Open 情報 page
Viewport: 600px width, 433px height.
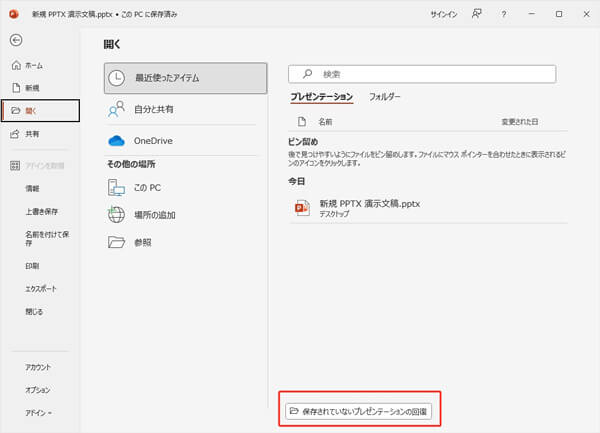pos(33,188)
